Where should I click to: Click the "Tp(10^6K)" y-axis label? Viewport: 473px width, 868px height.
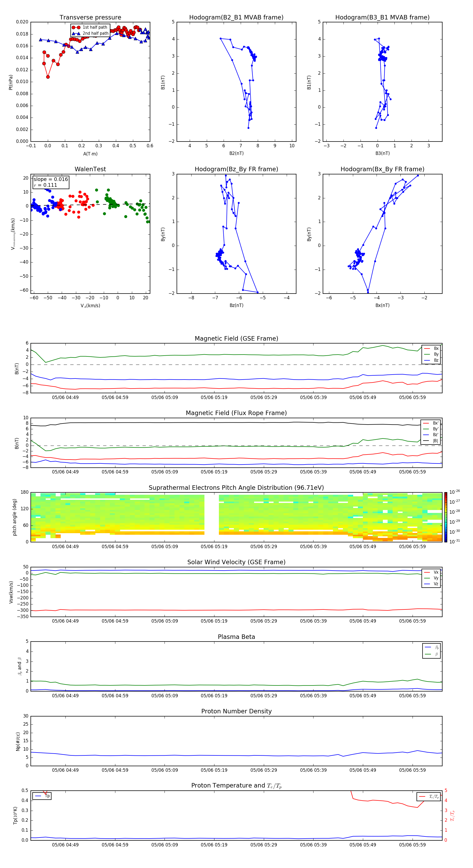click(x=15, y=815)
